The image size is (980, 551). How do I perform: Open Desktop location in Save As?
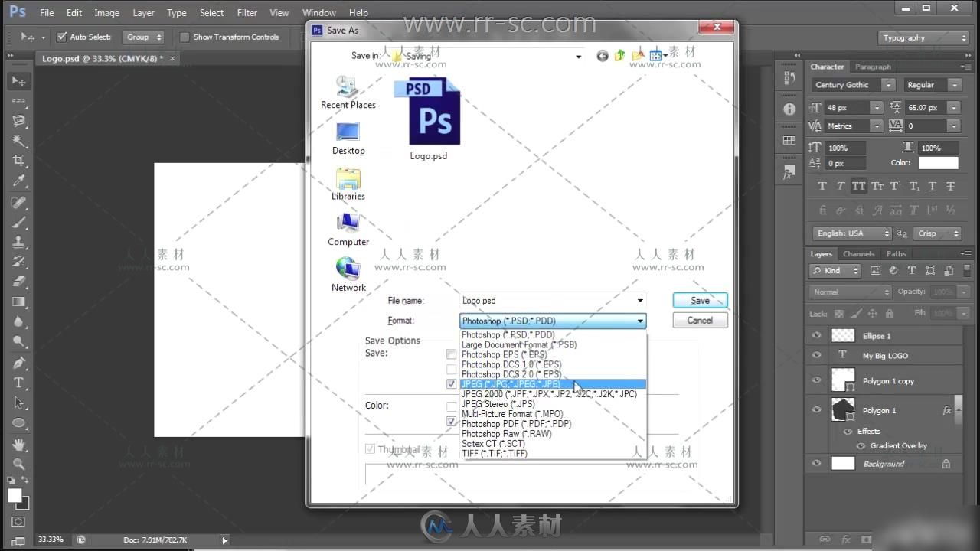point(348,139)
